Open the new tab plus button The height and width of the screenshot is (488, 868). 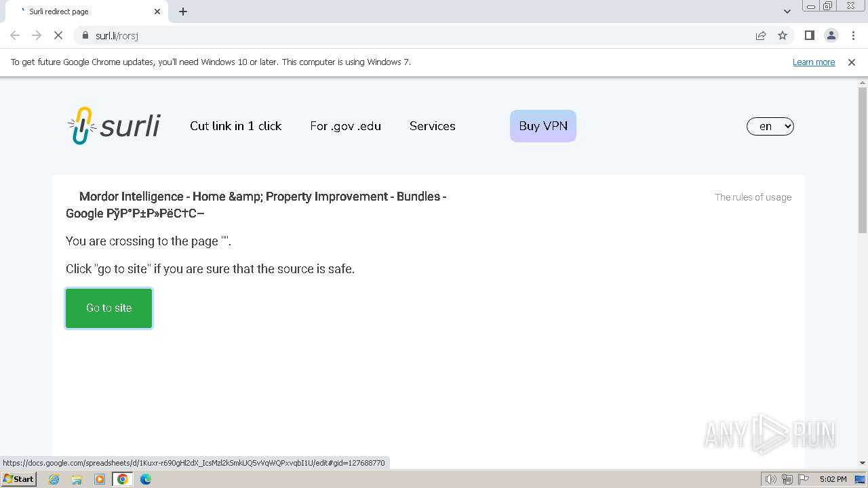183,12
